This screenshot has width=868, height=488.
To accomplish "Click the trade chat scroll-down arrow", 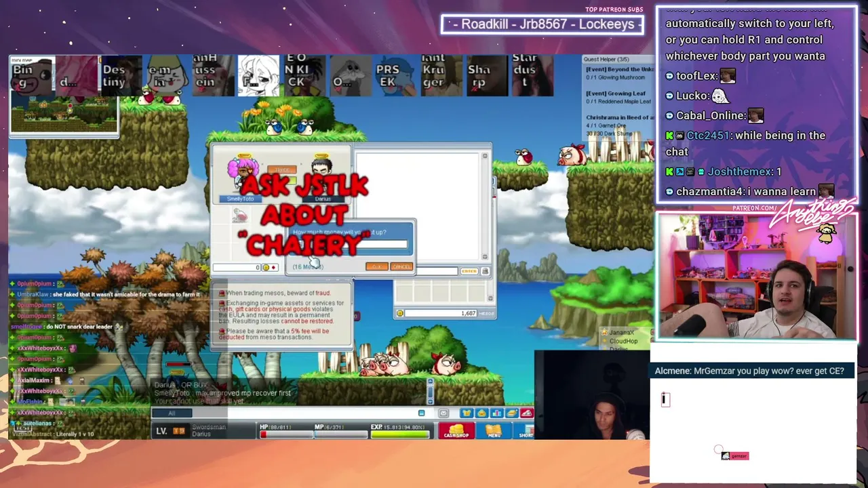I will tap(485, 256).
